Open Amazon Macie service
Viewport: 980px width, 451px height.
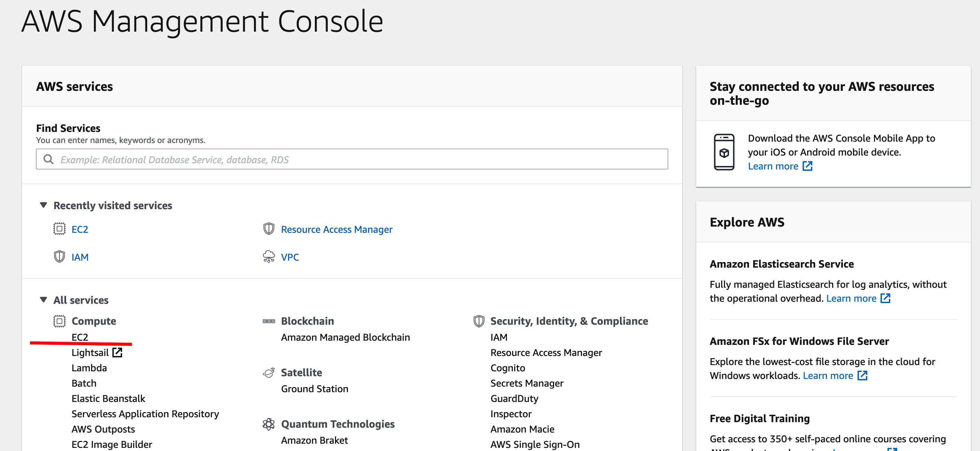click(522, 429)
